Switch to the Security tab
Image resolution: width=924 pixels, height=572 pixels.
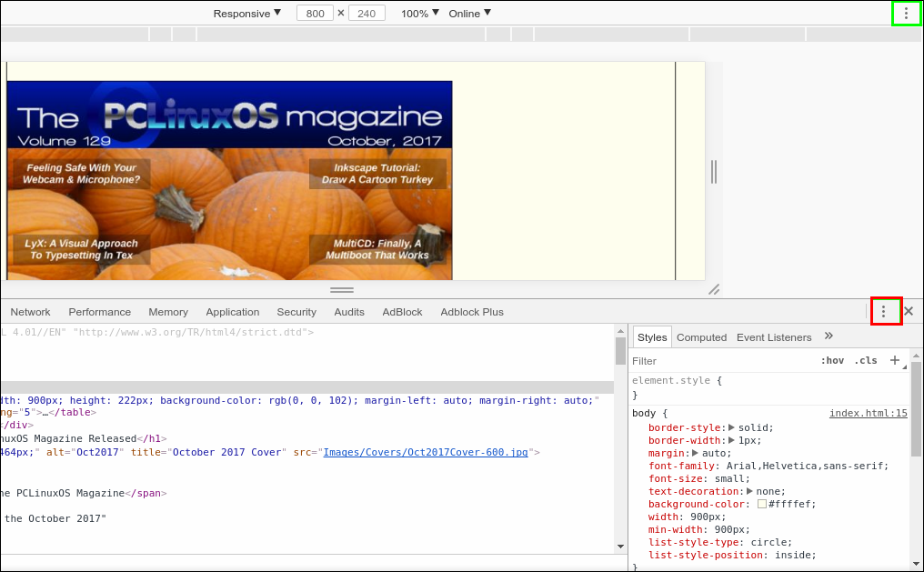click(296, 312)
